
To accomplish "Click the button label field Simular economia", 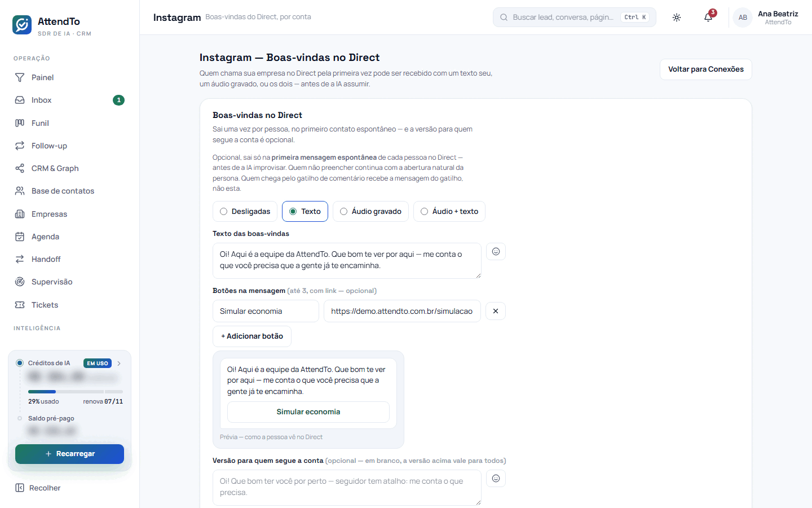I will [266, 311].
